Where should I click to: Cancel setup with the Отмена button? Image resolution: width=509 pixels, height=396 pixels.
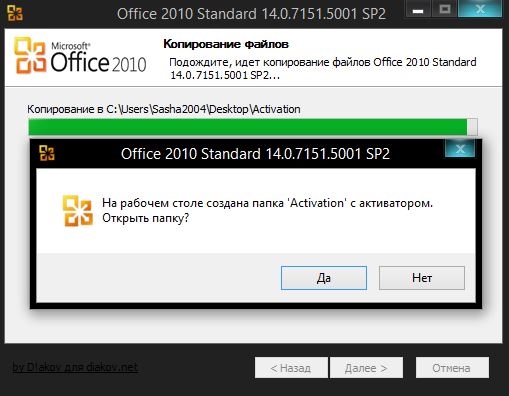452,368
